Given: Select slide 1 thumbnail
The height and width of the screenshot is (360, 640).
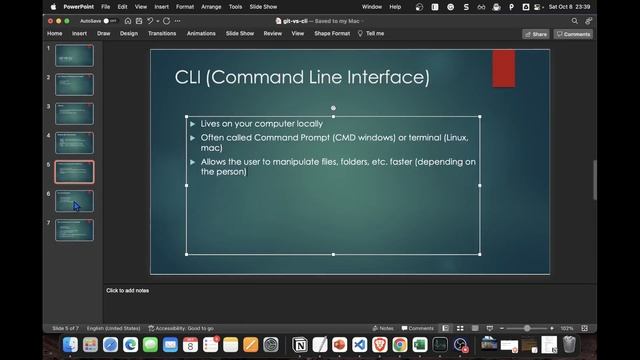Looking at the screenshot, I should point(74,56).
